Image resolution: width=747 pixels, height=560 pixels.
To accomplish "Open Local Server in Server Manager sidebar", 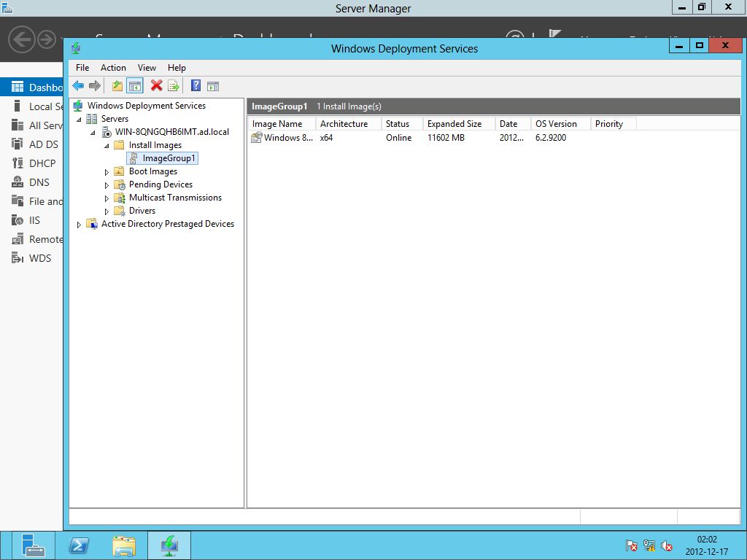I will tap(31, 106).
